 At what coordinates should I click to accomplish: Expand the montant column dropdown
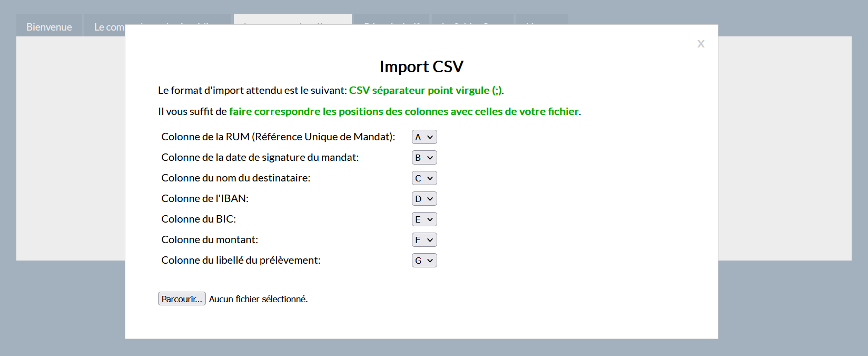[x=424, y=240]
